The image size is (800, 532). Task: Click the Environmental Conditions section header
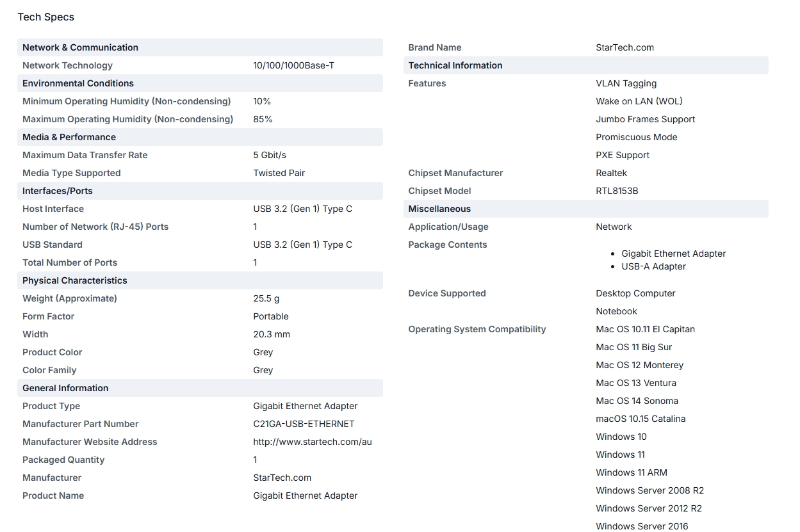(x=200, y=83)
